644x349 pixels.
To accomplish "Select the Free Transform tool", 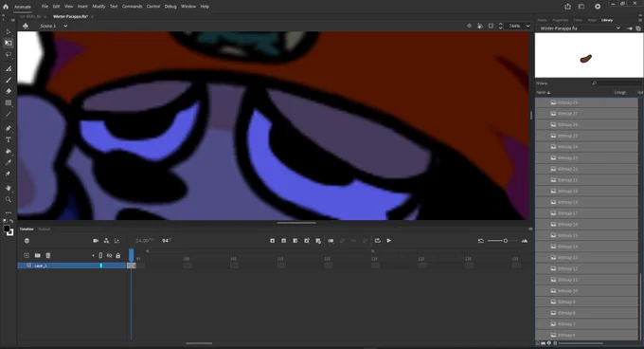I will tap(9, 43).
